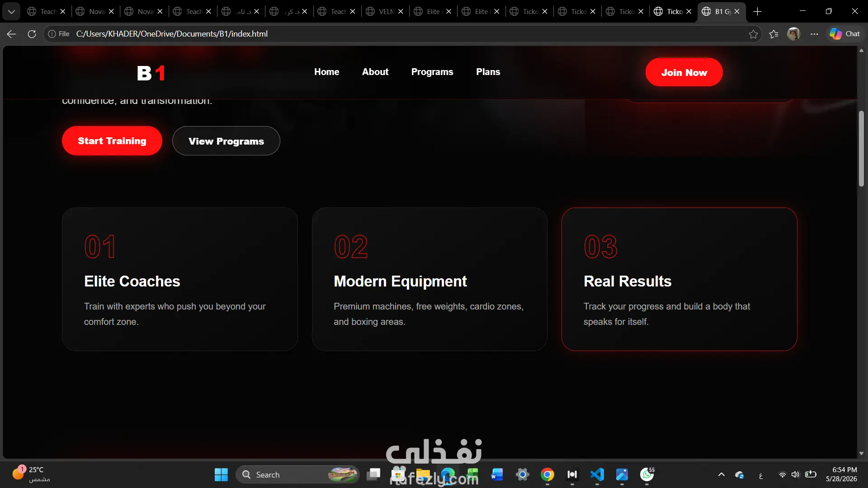Open the volume speaker icon in the tray

click(795, 474)
